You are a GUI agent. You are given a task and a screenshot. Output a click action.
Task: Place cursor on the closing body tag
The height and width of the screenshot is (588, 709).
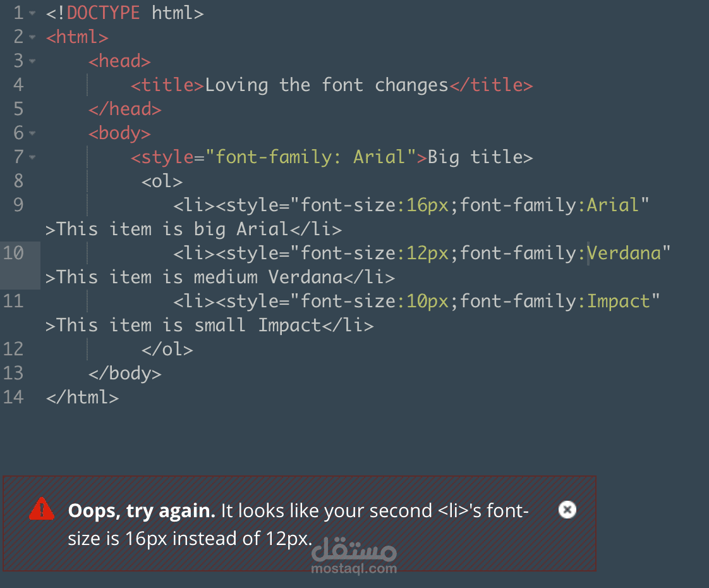tap(125, 374)
